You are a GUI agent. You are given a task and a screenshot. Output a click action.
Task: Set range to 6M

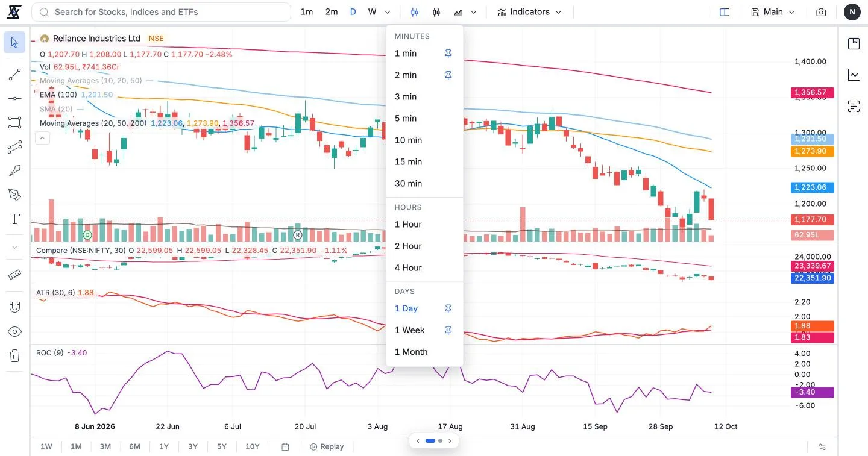coord(134,447)
